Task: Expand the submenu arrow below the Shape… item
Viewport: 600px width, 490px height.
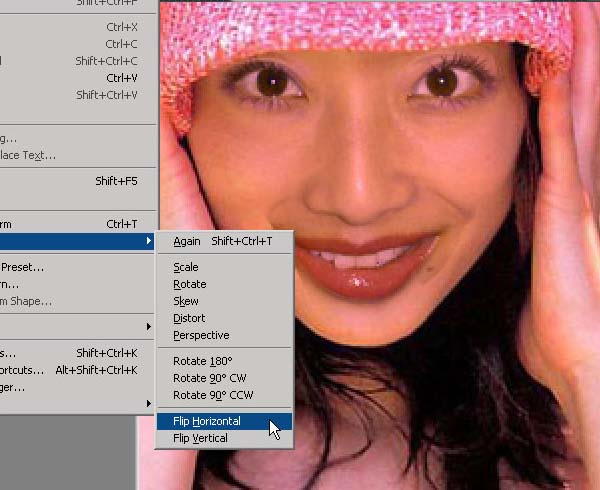Action: (x=149, y=327)
